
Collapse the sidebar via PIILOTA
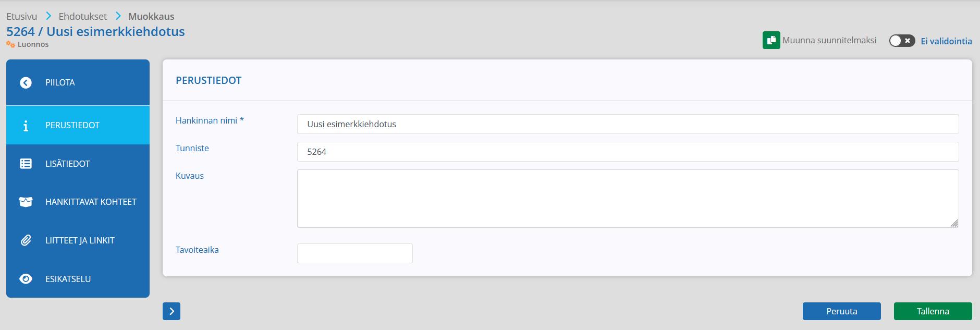point(78,82)
